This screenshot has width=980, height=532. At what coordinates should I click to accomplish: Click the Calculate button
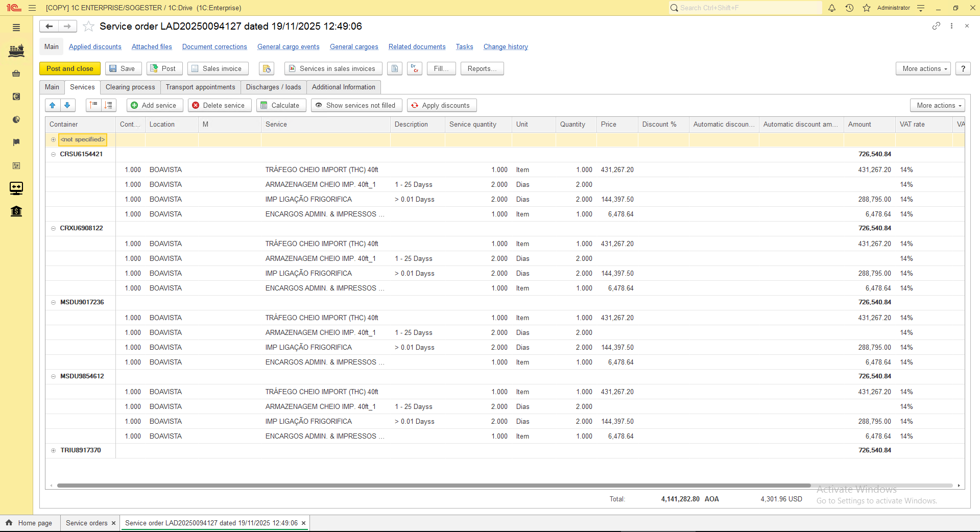tap(281, 105)
